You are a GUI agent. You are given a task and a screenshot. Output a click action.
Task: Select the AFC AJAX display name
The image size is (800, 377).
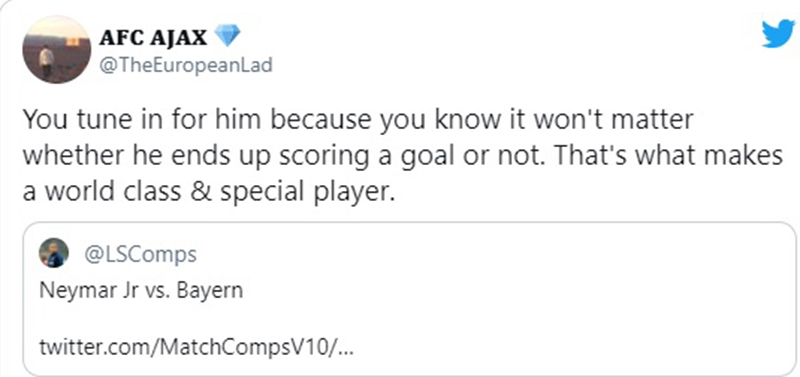(x=153, y=37)
